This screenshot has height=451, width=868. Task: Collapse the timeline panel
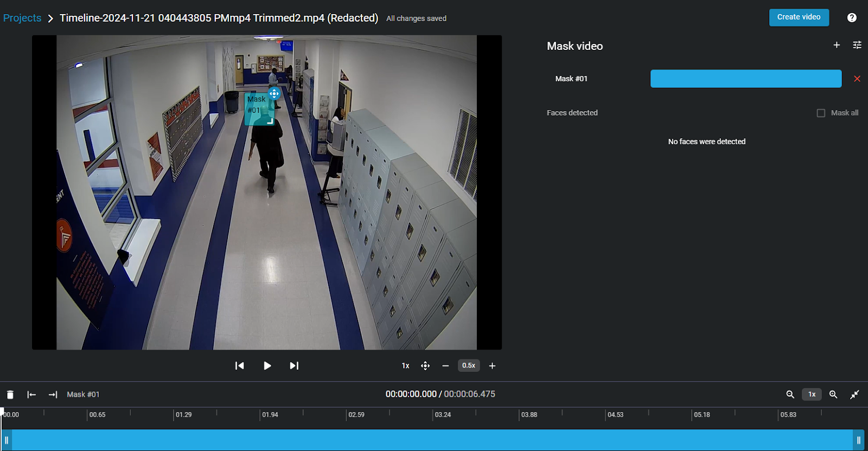(854, 395)
